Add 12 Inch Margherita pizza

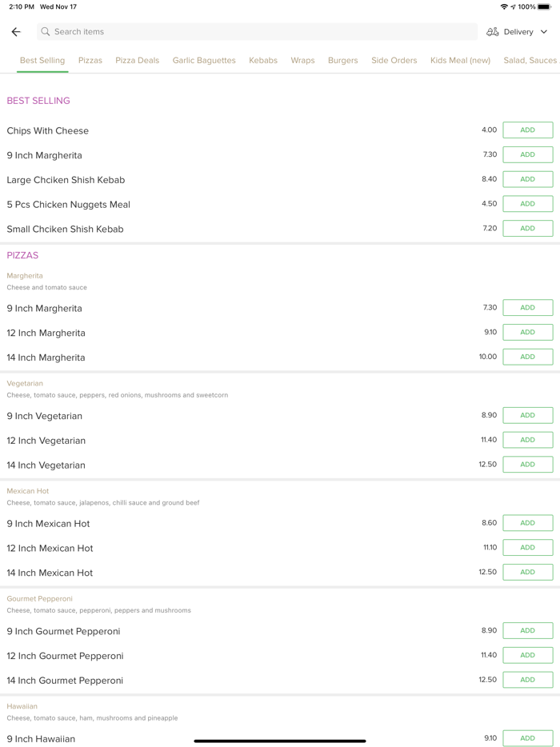pos(527,332)
